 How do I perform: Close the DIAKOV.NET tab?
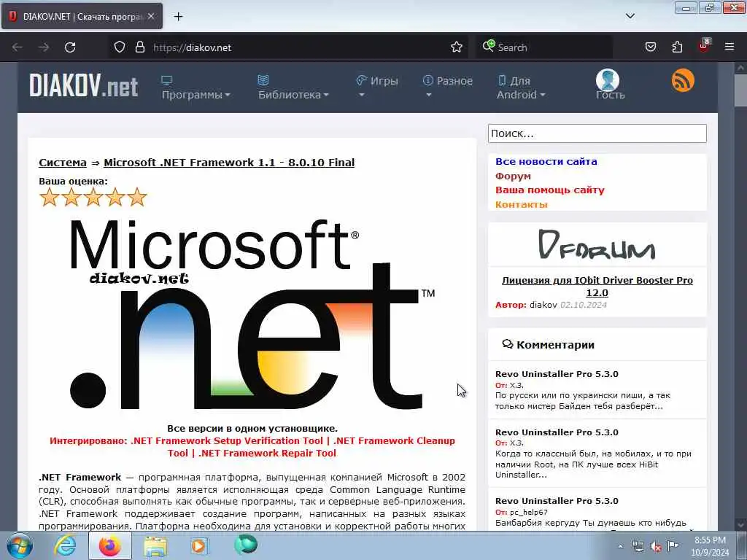tap(151, 16)
